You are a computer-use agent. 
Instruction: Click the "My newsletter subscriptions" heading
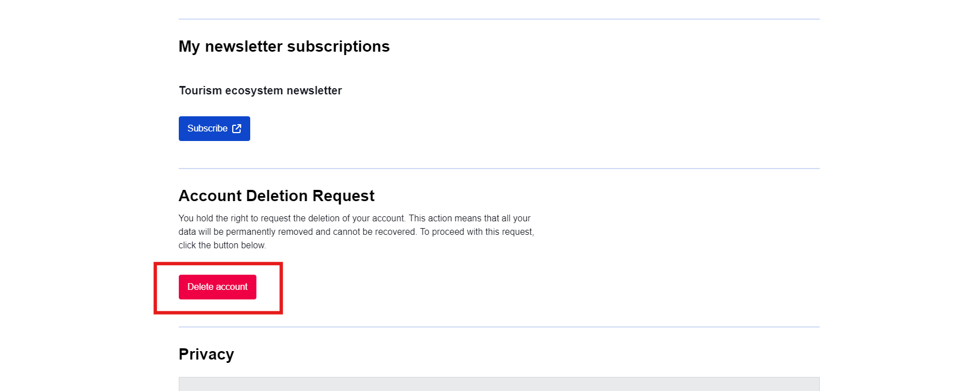(284, 47)
